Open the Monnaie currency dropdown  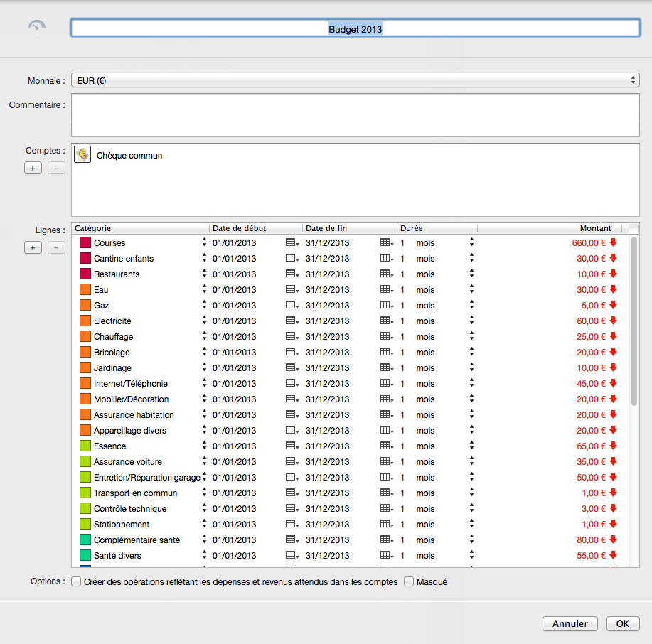coord(355,80)
